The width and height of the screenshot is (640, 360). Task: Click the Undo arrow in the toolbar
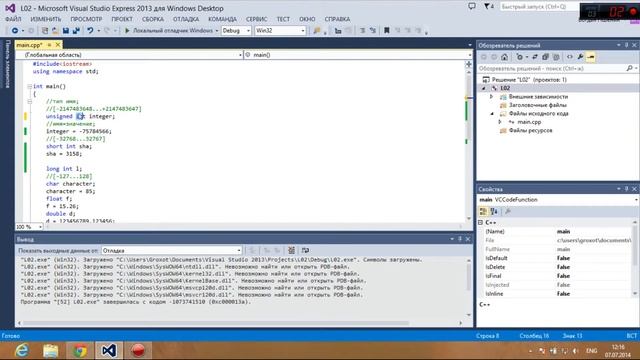(90, 31)
